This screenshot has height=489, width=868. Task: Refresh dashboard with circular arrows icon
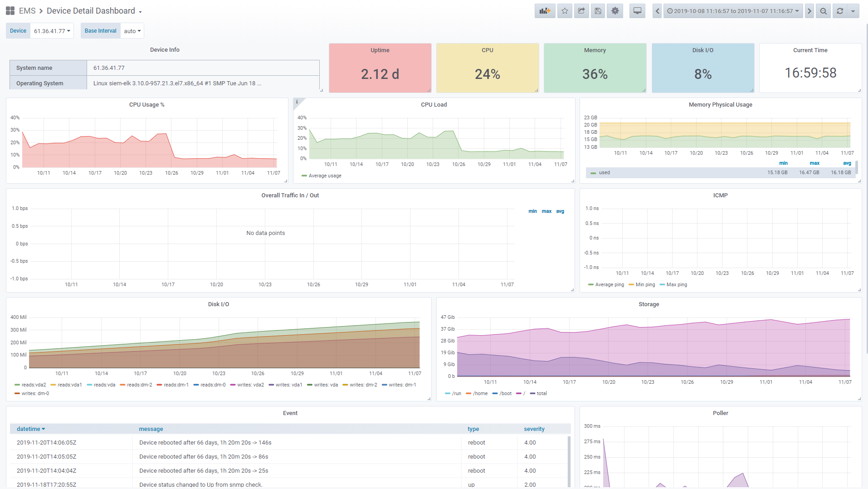click(x=840, y=11)
